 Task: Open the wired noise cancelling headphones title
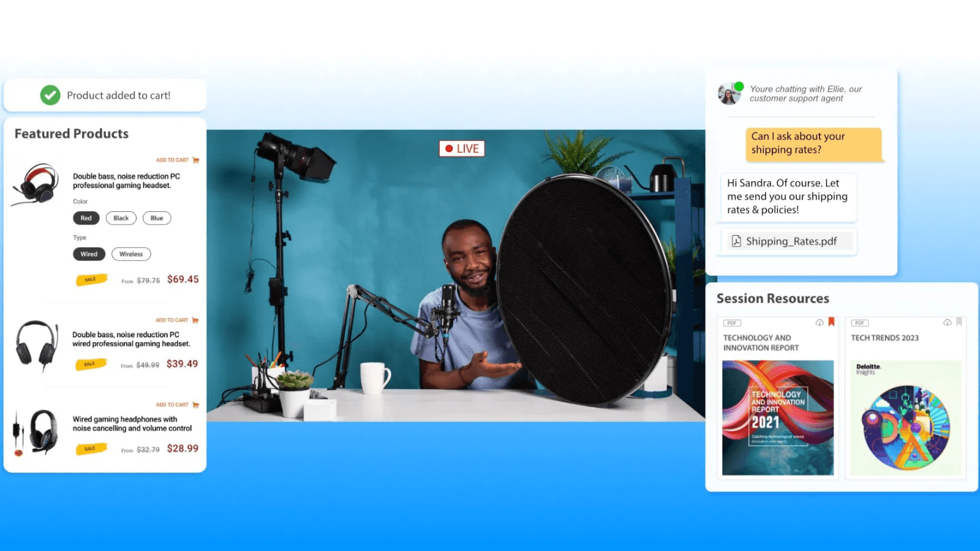(132, 424)
